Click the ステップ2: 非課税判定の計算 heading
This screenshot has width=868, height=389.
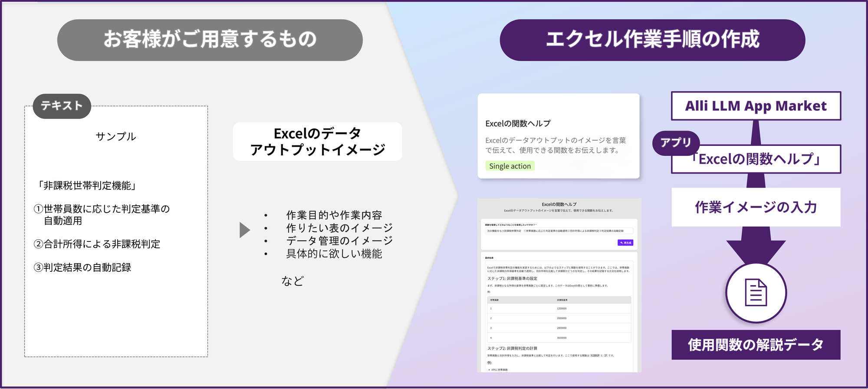point(512,348)
